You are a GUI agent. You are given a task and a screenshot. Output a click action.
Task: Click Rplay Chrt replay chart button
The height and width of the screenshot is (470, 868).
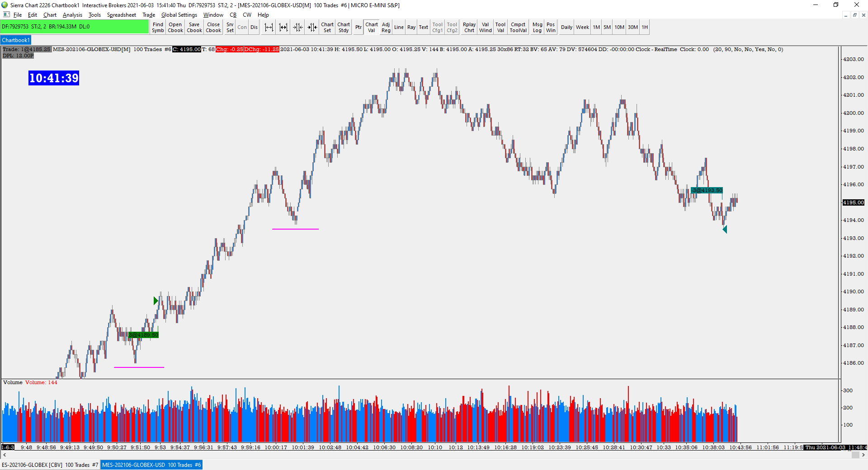coord(469,27)
